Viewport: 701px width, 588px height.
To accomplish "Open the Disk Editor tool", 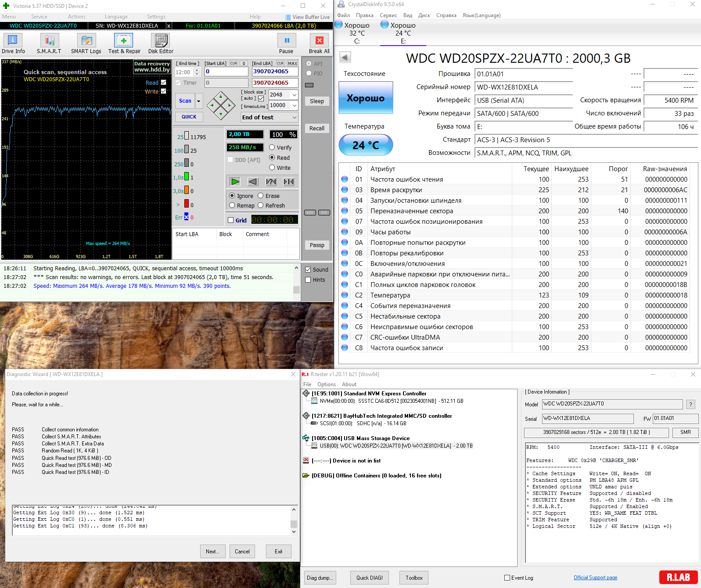I will [161, 44].
